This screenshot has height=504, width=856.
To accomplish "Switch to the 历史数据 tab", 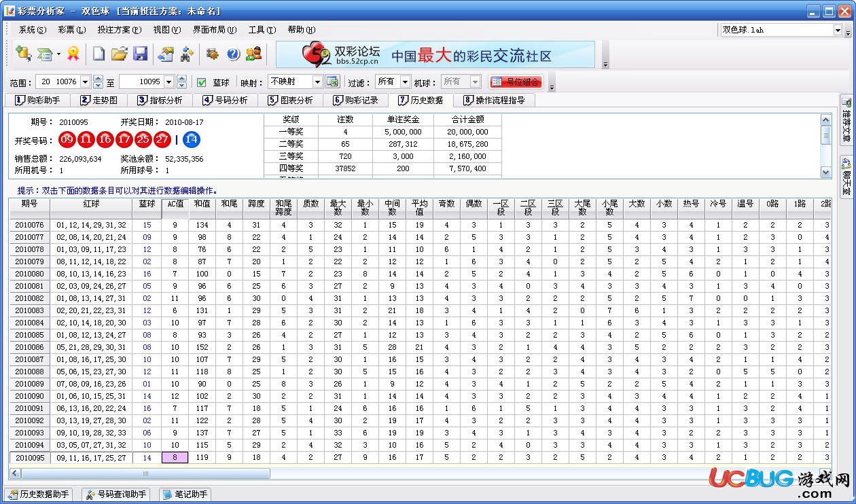I will [421, 100].
